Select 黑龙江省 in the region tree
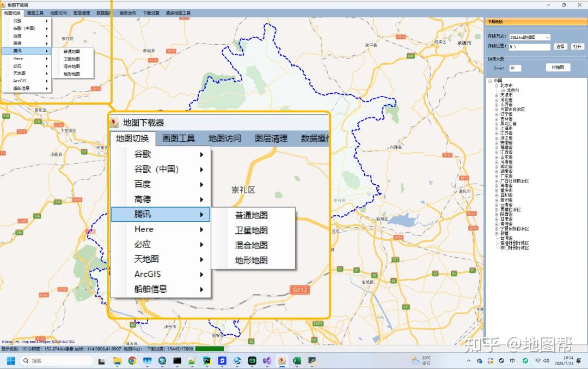 pos(508,124)
